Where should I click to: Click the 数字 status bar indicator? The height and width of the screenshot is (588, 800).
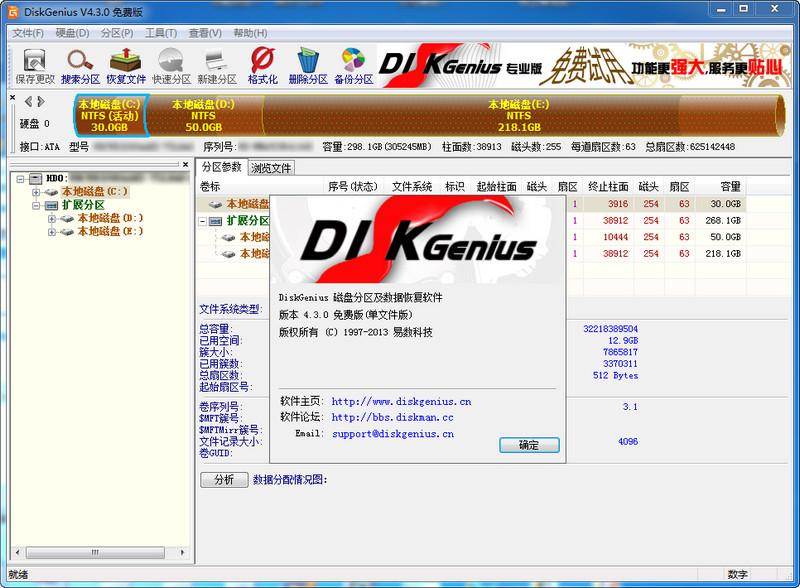coord(737,574)
